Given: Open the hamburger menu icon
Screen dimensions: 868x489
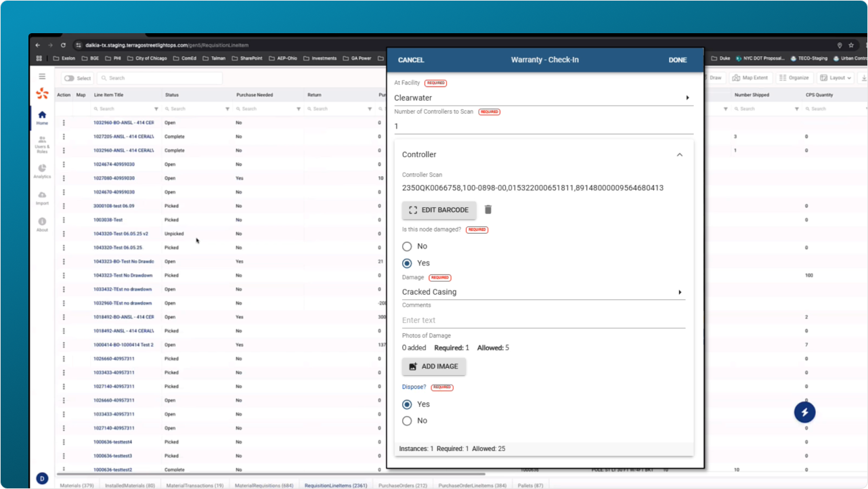Looking at the screenshot, I should [x=42, y=77].
